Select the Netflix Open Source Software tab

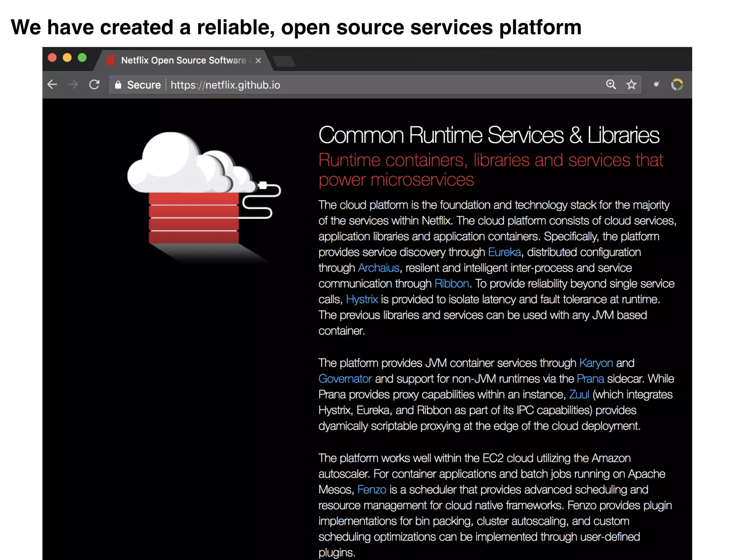pos(183,60)
